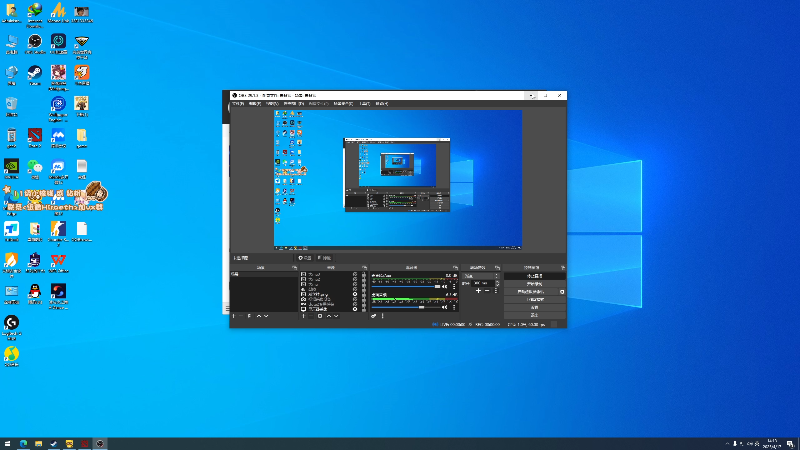Click the Start Recording button in Controls dock
The image size is (800, 450).
(x=535, y=284)
